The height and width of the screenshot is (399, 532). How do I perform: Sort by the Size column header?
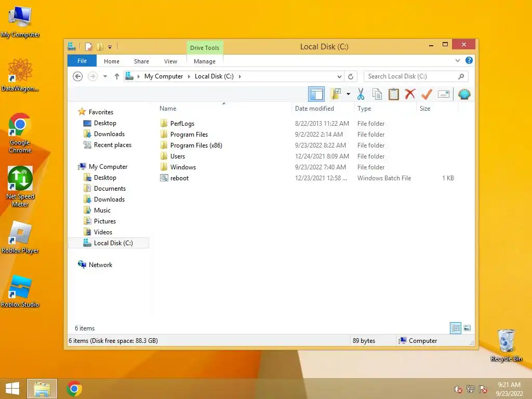pyautogui.click(x=425, y=109)
